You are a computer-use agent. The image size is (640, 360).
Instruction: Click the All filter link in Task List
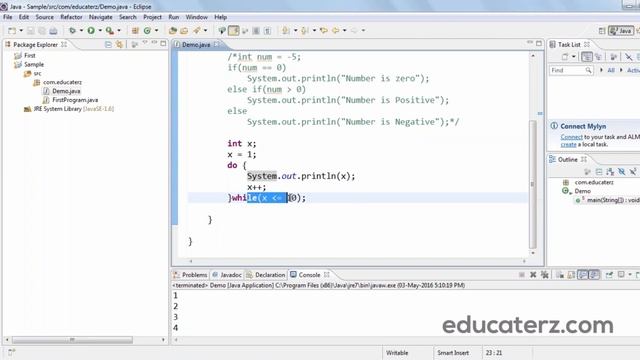coord(611,70)
